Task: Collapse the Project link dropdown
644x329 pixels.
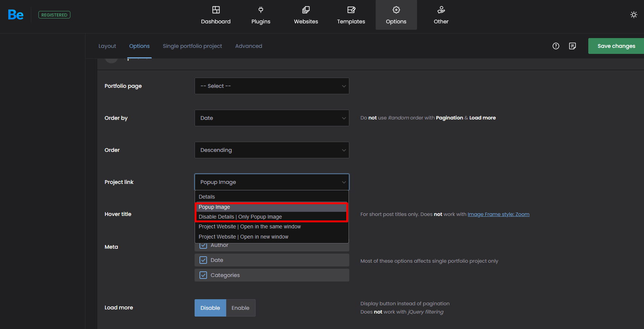Action: point(272,182)
